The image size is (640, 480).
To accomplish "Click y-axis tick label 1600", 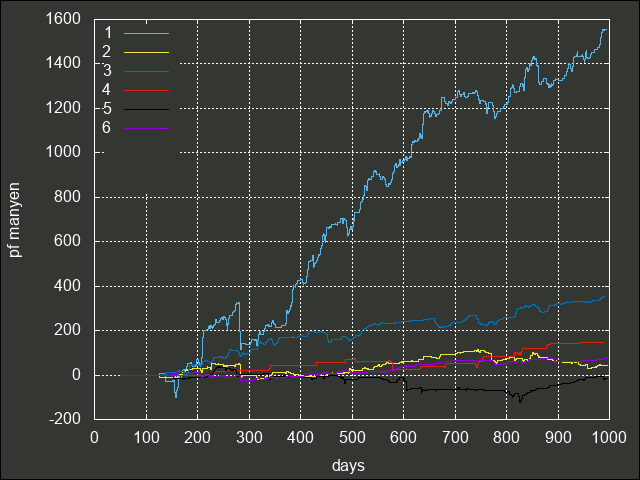I will coord(63,19).
